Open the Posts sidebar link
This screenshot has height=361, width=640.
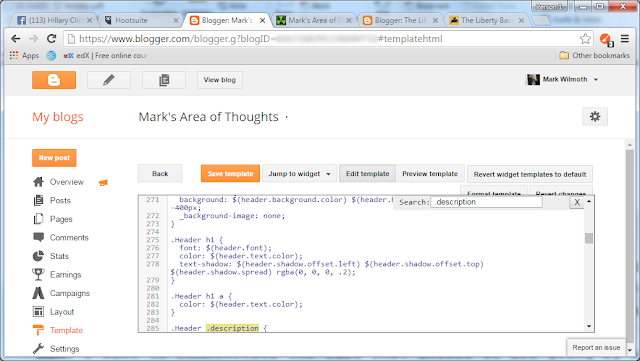tap(60, 201)
